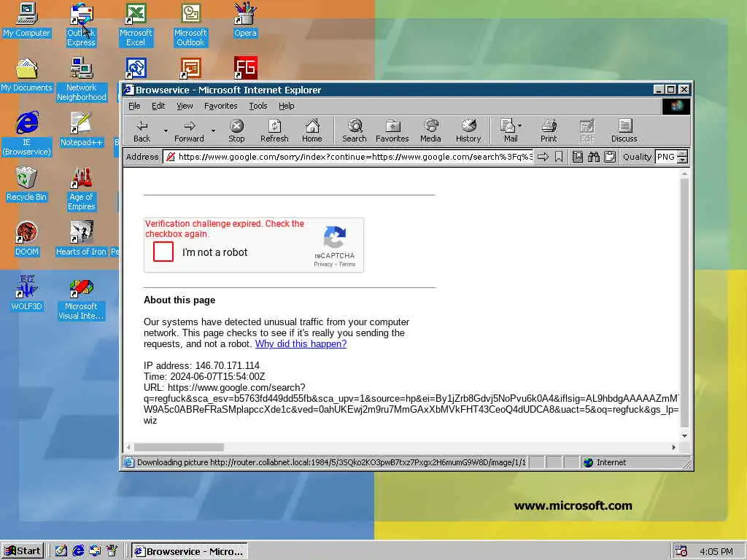
Task: Click the IP address 146.70.171.114 text
Action: [201, 366]
